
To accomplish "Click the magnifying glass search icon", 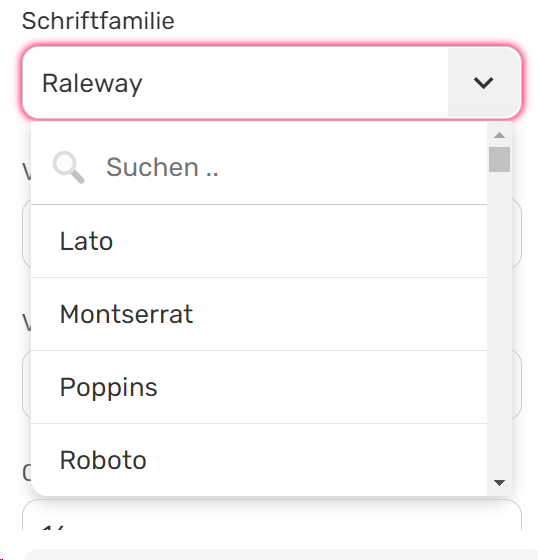I will (x=69, y=167).
